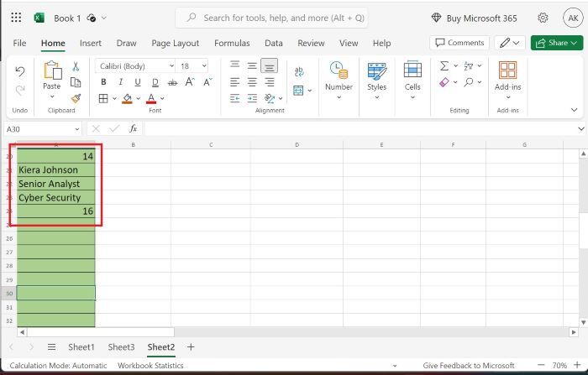Click the Borders grid icon
Image resolution: width=588 pixels, height=375 pixels.
[x=103, y=98]
